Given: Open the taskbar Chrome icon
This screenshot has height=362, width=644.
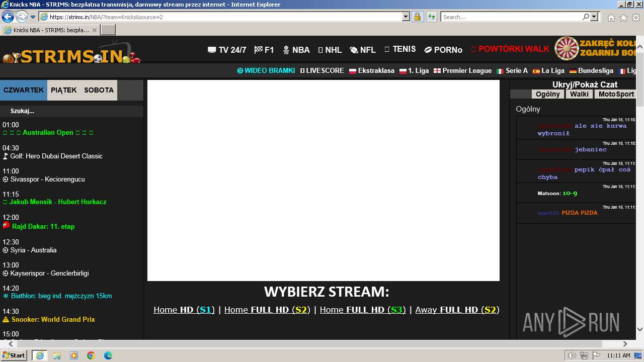Looking at the screenshot, I should [x=91, y=355].
